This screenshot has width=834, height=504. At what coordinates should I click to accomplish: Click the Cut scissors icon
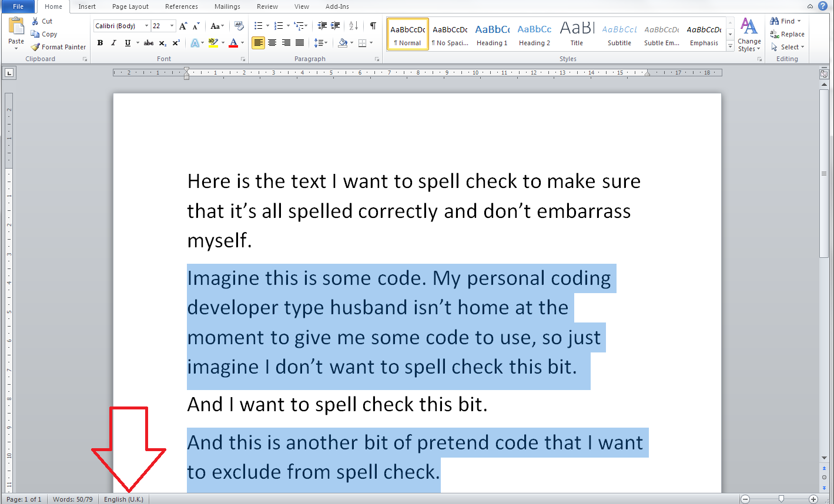pos(35,21)
